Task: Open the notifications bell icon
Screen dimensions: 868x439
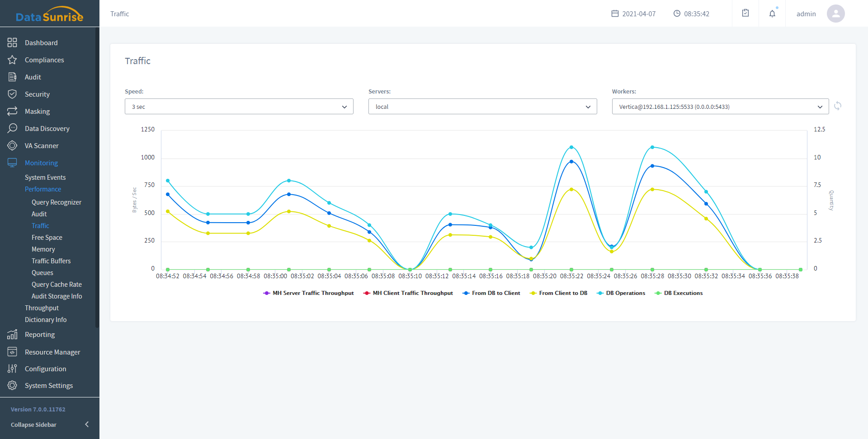Action: [x=772, y=14]
